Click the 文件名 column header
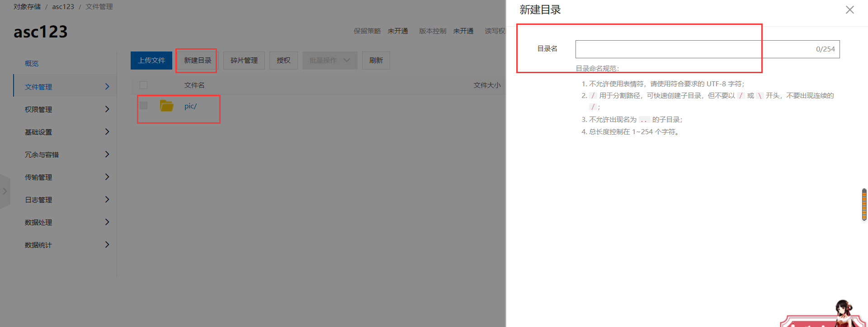The image size is (868, 327). point(194,85)
